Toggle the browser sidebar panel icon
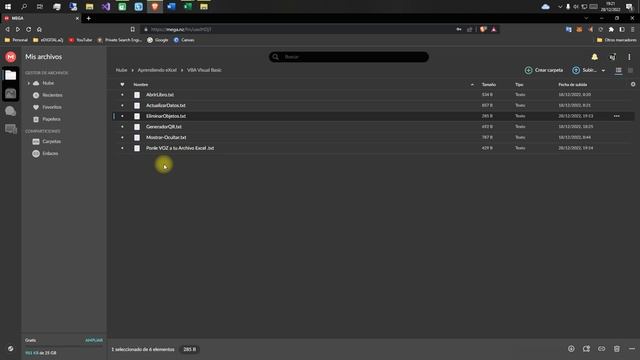This screenshot has height=360, width=640. (622, 29)
